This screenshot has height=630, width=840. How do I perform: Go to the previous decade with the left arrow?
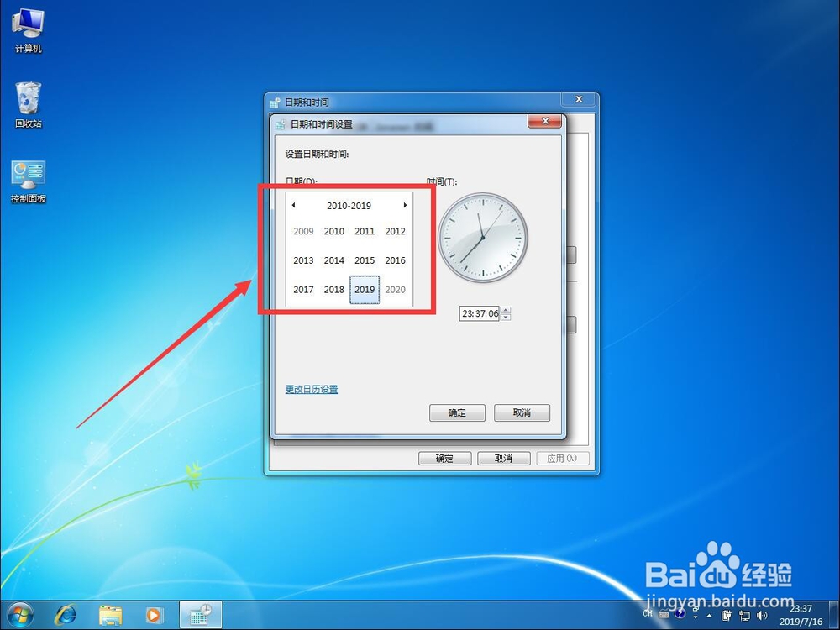pyautogui.click(x=293, y=205)
